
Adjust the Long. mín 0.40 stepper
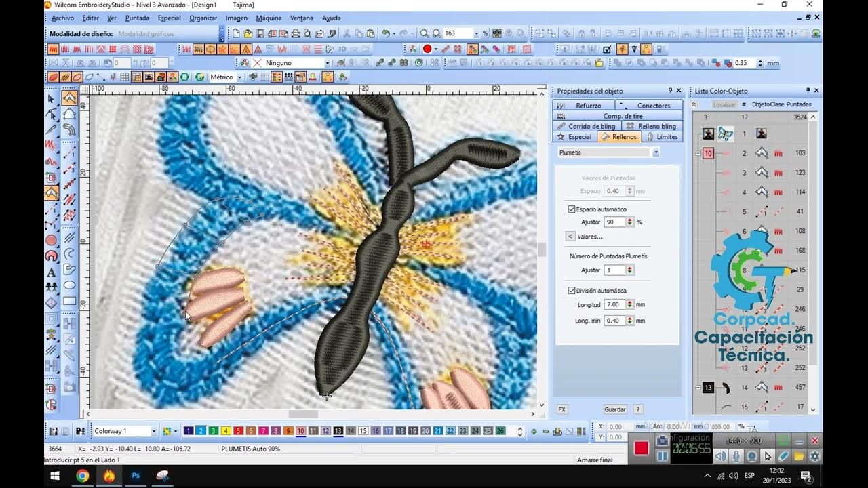click(x=630, y=321)
